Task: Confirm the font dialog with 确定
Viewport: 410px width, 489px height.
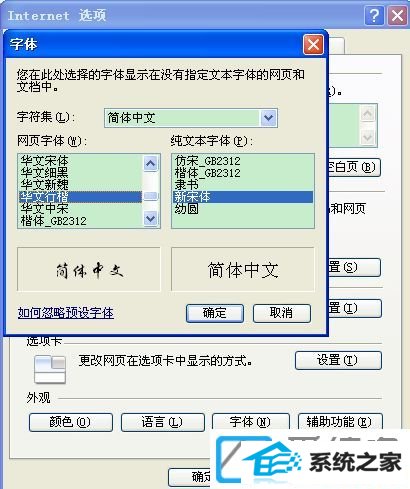Action: pos(215,313)
